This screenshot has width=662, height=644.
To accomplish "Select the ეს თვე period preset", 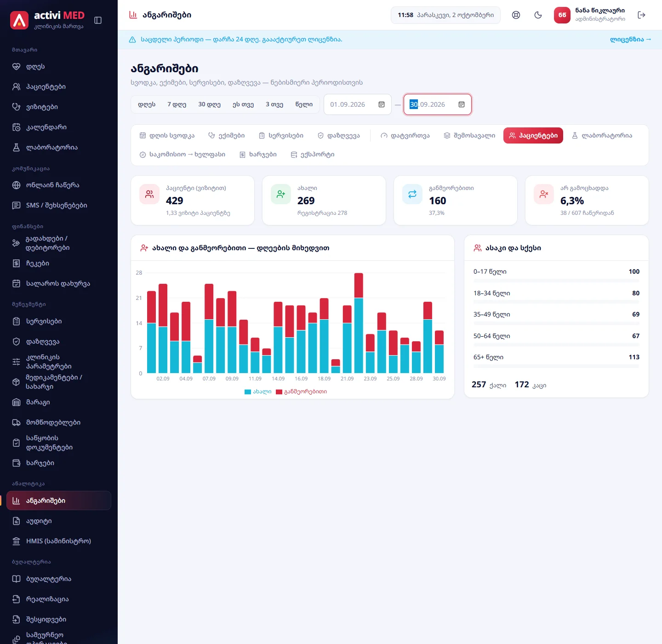I will pyautogui.click(x=243, y=104).
